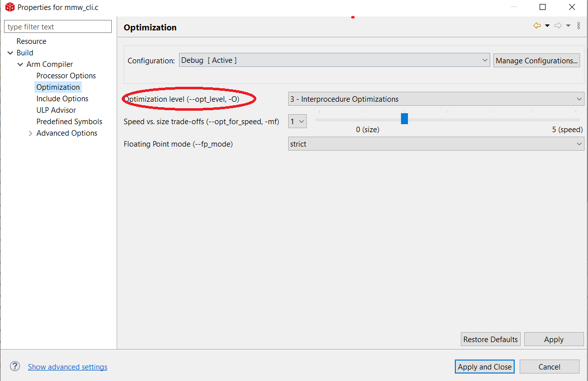
Task: Expand the Advanced Options node
Action: click(x=30, y=134)
